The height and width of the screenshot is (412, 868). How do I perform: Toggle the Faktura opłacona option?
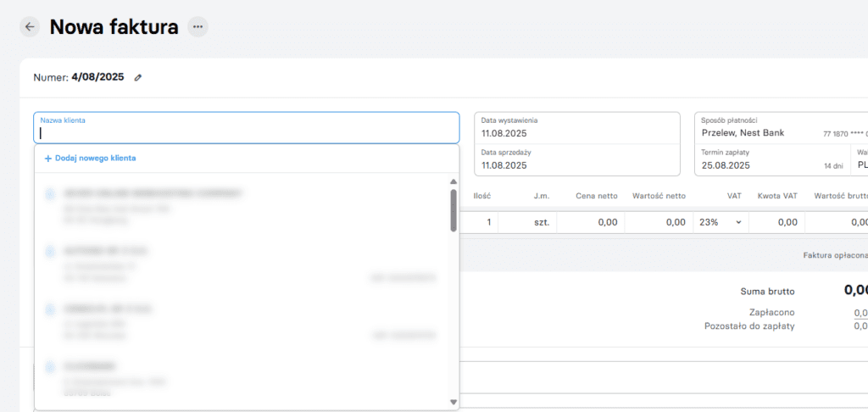[834, 255]
